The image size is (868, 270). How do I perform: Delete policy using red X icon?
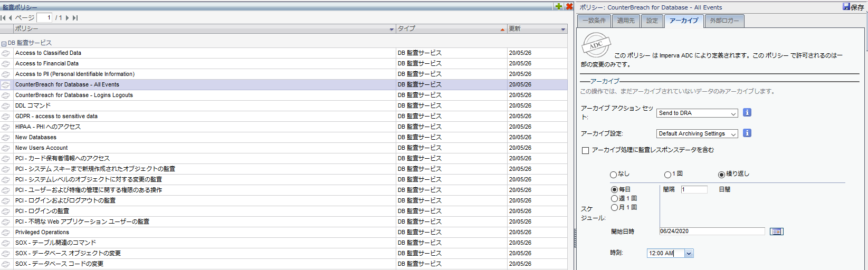pyautogui.click(x=569, y=6)
